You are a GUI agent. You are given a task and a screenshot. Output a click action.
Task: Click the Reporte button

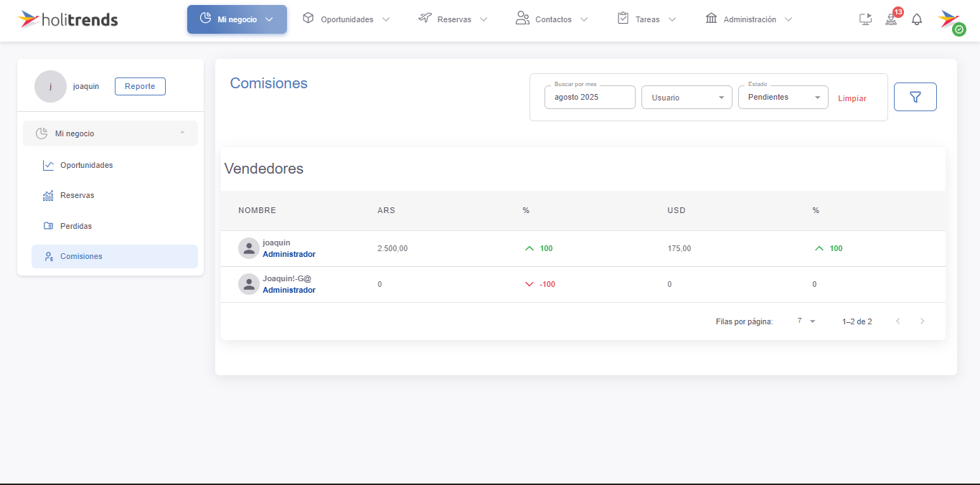(x=140, y=86)
